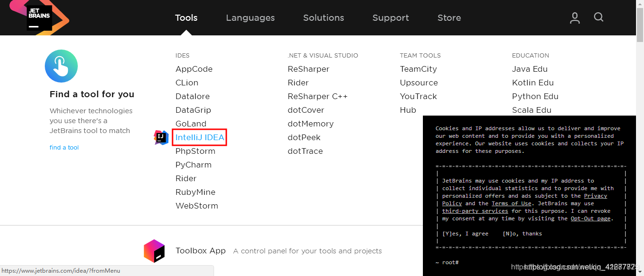Viewport: 644px width, 276px height.
Task: Click '[Y]es, I agree' in cookie notice
Action: click(x=465, y=234)
